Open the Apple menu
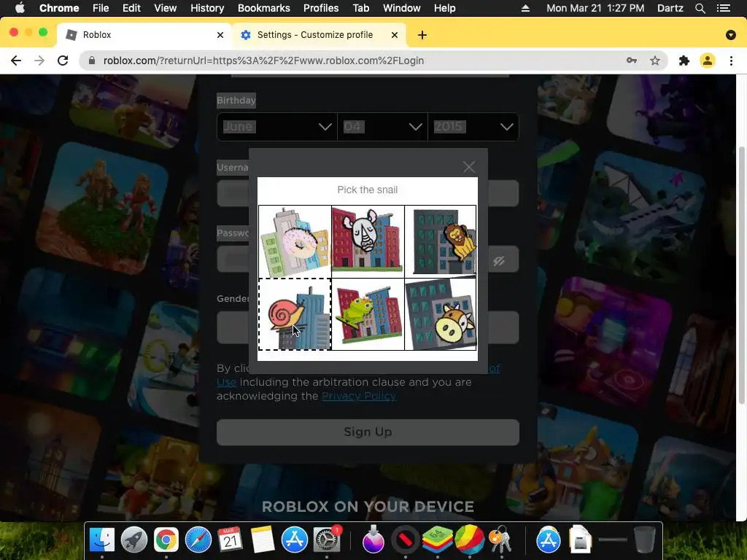The width and height of the screenshot is (747, 560). 20,7
